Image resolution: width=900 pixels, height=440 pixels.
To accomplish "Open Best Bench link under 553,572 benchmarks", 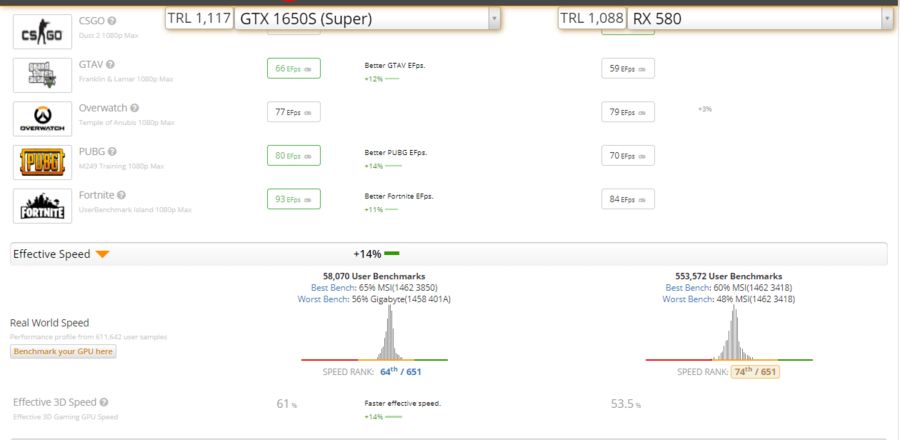I will pyautogui.click(x=688, y=287).
